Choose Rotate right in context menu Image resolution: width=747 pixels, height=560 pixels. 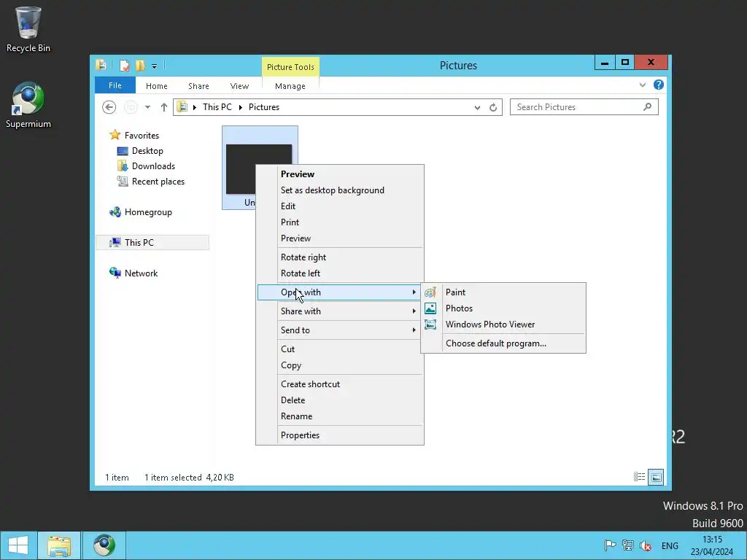[x=340, y=257]
